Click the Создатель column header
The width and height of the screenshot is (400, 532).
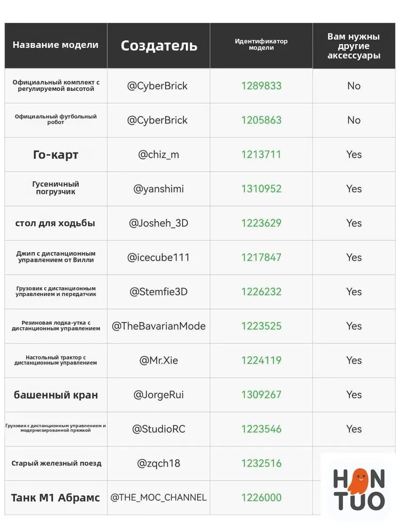click(159, 46)
